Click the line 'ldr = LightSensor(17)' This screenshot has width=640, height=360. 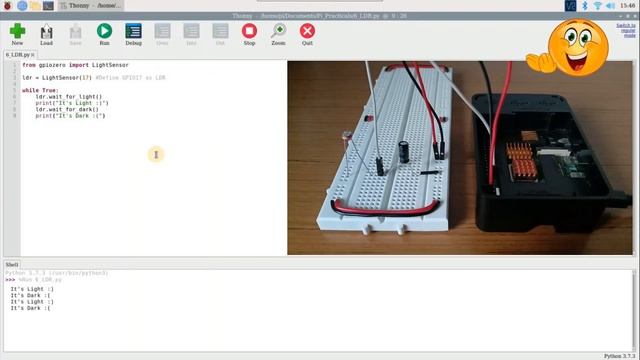[x=57, y=78]
